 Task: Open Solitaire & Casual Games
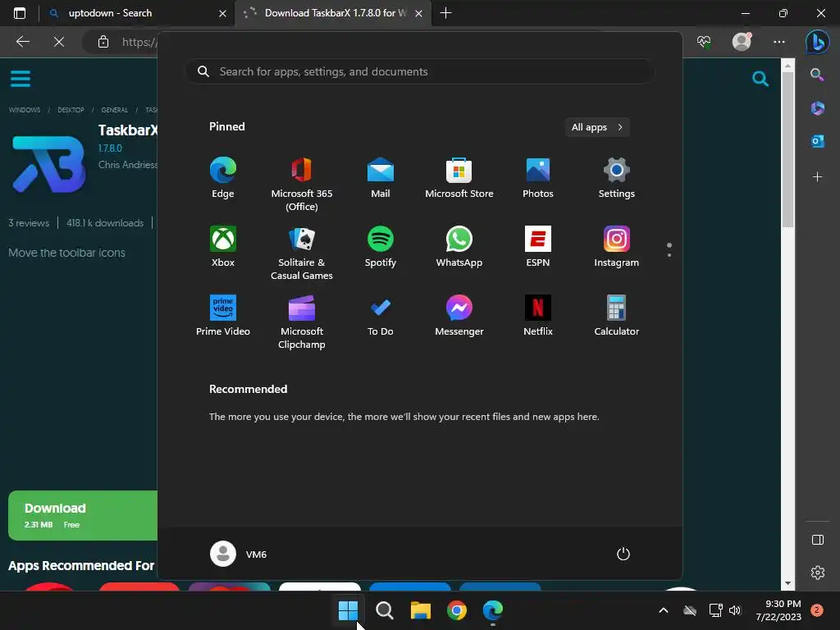tap(302, 253)
